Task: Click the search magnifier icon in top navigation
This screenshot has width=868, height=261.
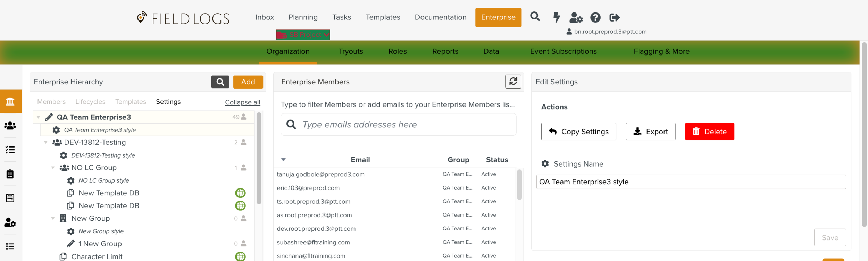Action: point(535,17)
